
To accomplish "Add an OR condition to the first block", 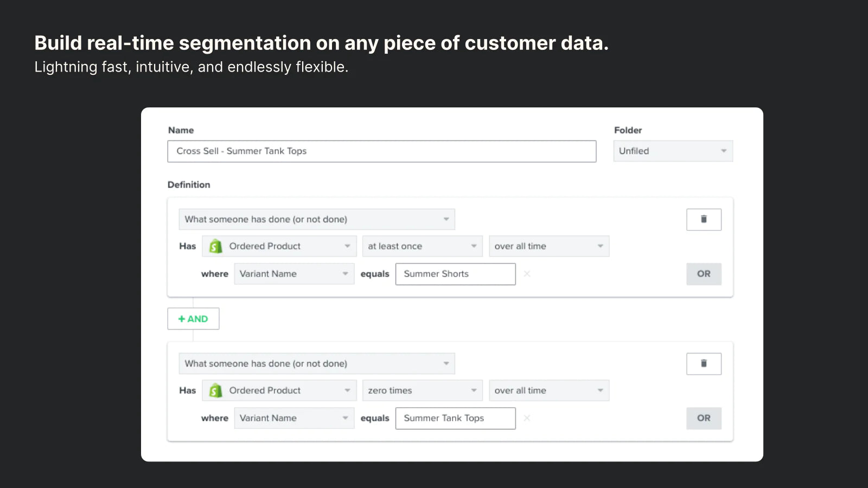I will coord(704,274).
